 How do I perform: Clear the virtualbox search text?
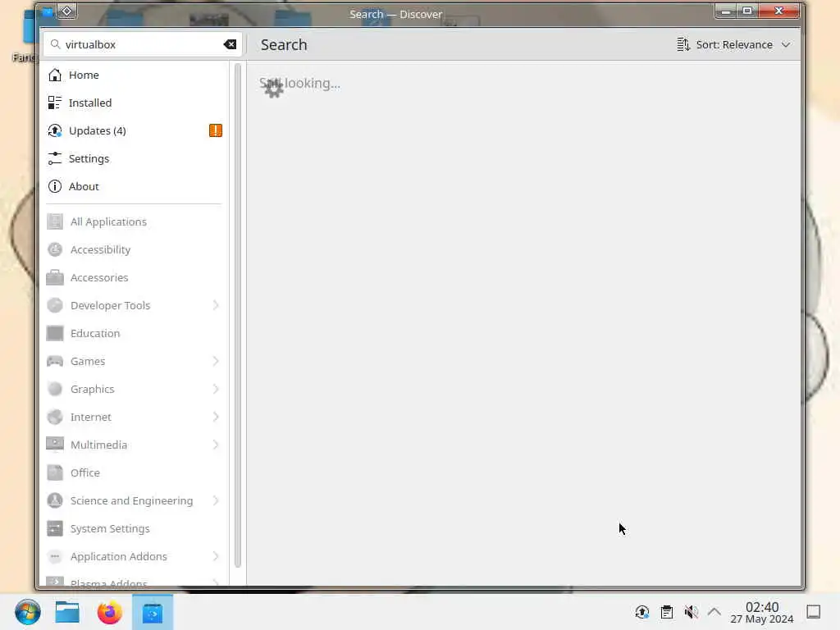[x=230, y=44]
